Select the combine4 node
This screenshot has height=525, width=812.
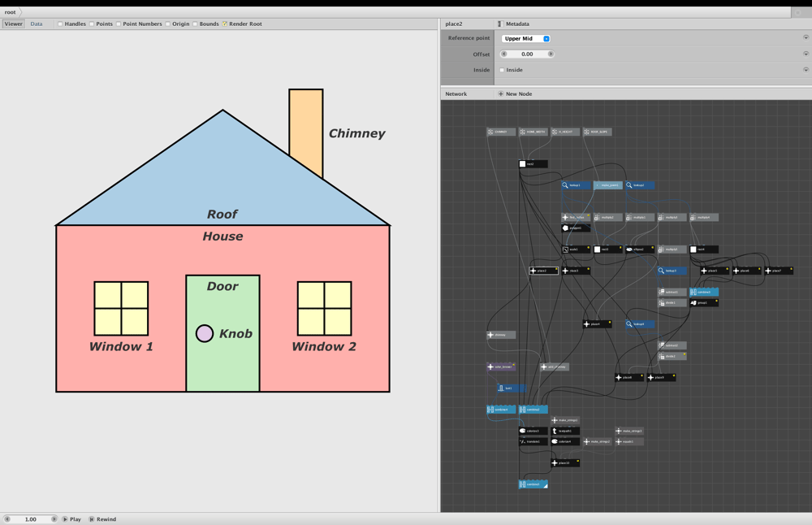click(501, 410)
